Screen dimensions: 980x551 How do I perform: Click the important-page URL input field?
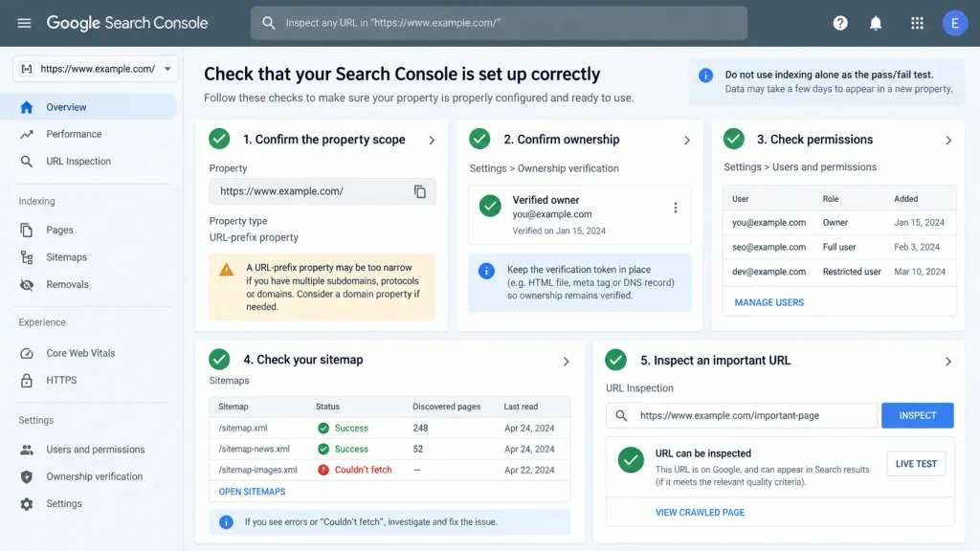click(x=742, y=415)
